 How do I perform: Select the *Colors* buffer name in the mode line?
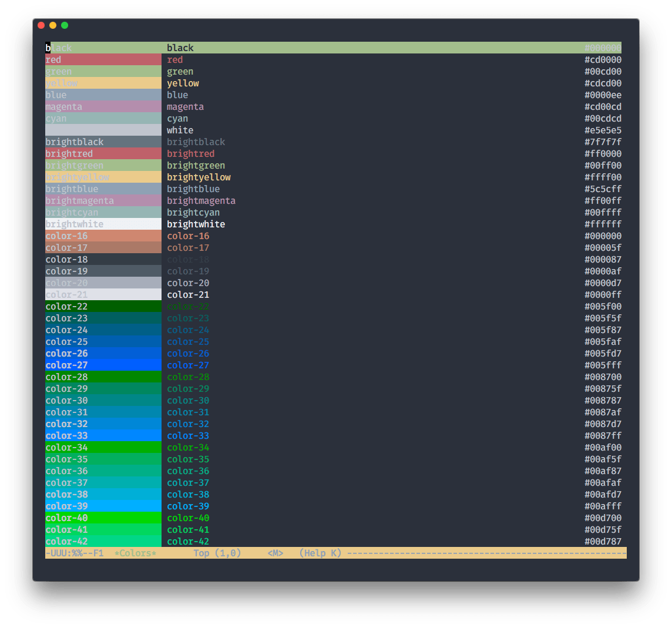tap(136, 553)
